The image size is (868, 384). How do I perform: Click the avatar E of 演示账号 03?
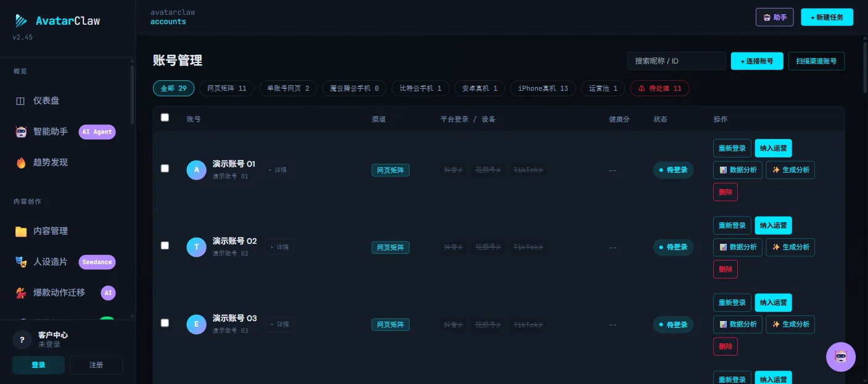tap(197, 324)
